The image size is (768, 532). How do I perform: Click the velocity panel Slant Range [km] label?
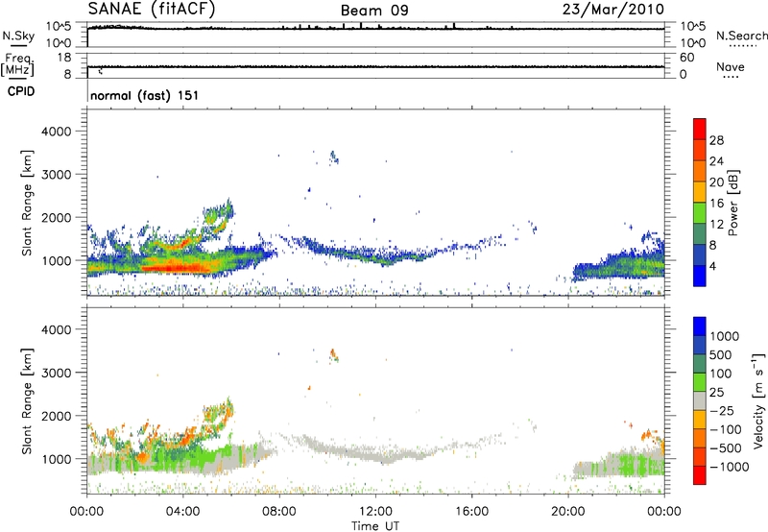point(26,400)
